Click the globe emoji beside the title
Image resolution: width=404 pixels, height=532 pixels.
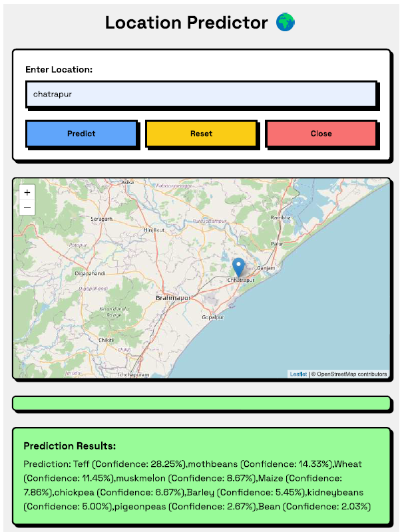(x=285, y=23)
